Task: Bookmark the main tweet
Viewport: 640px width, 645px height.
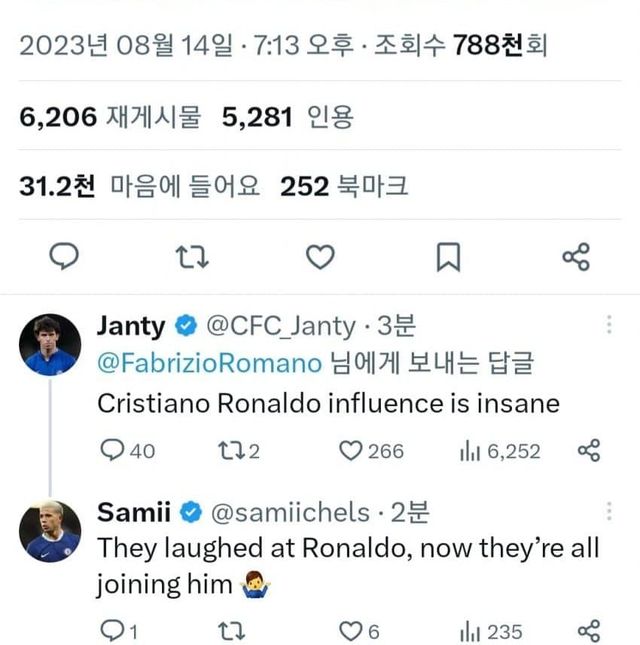Action: [449, 258]
